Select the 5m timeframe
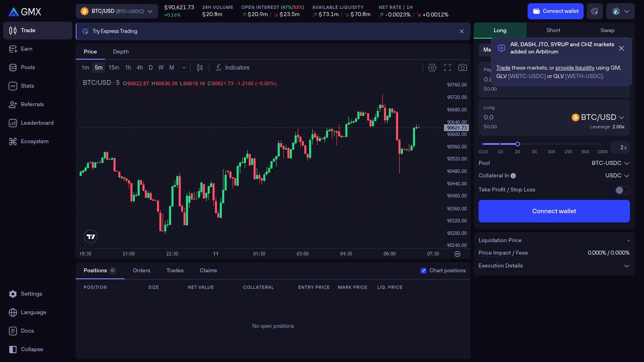 coord(99,68)
